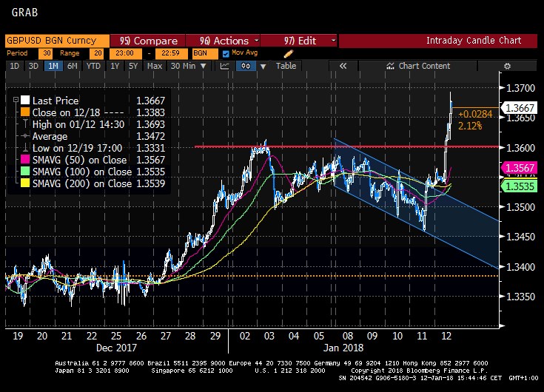Switch to the 6M range tab
Image resolution: width=544 pixels, height=392 pixels.
72,66
